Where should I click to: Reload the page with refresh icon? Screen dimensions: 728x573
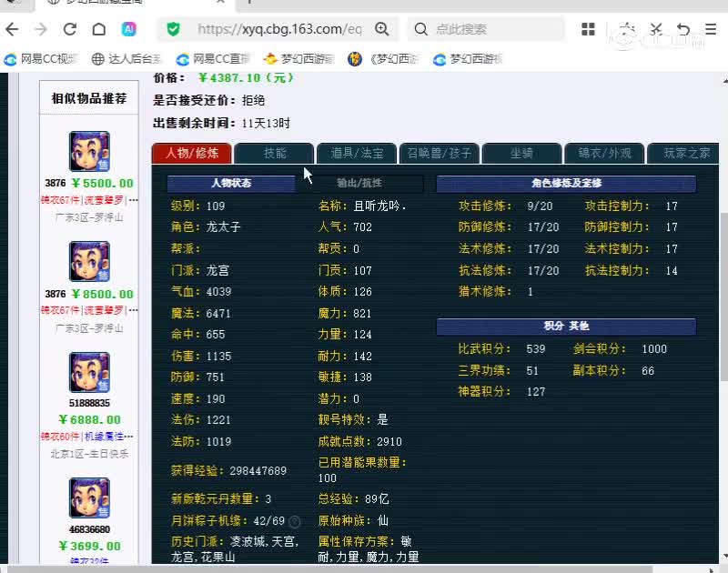pyautogui.click(x=70, y=29)
